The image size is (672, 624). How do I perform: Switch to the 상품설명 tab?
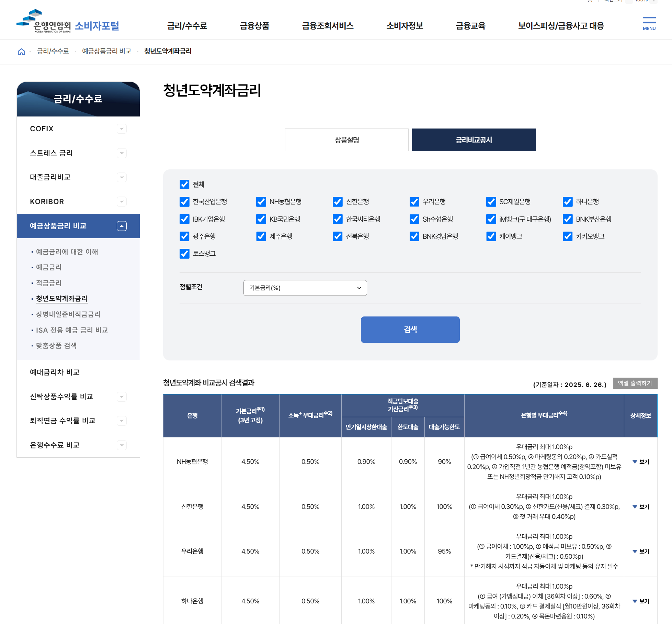pos(346,140)
